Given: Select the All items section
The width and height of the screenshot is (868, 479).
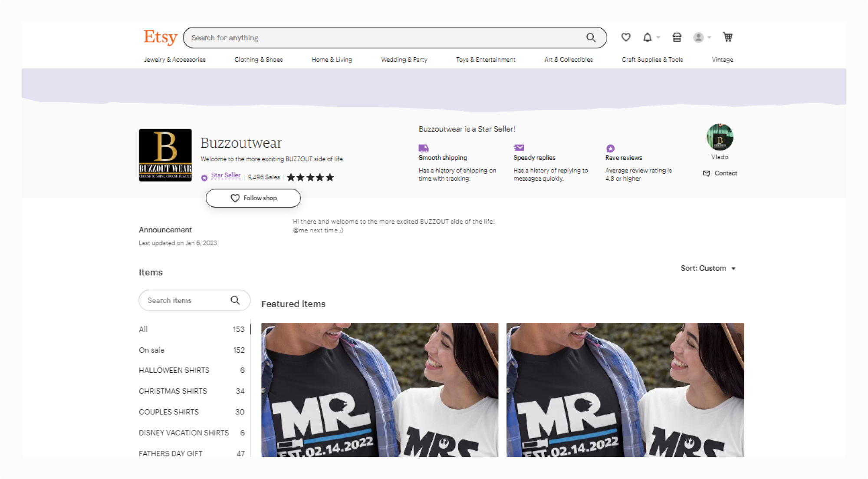Looking at the screenshot, I should click(191, 329).
